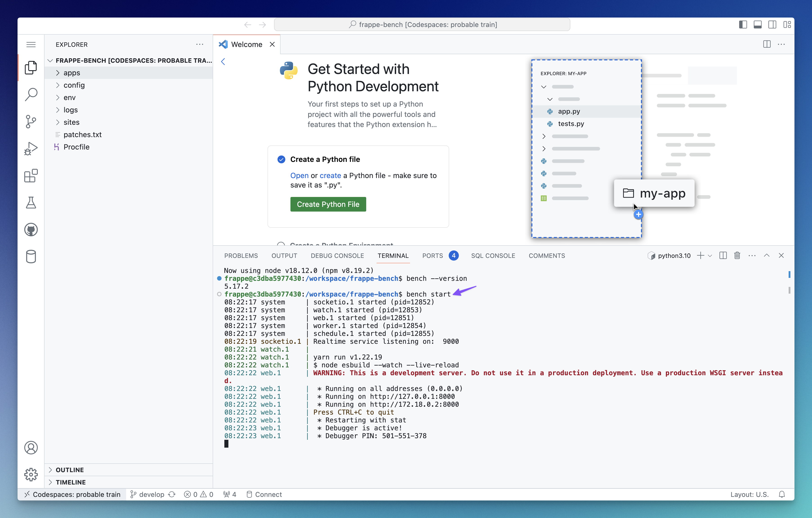The image size is (812, 518).
Task: Go forward with the navigation arrow
Action: tap(262, 25)
